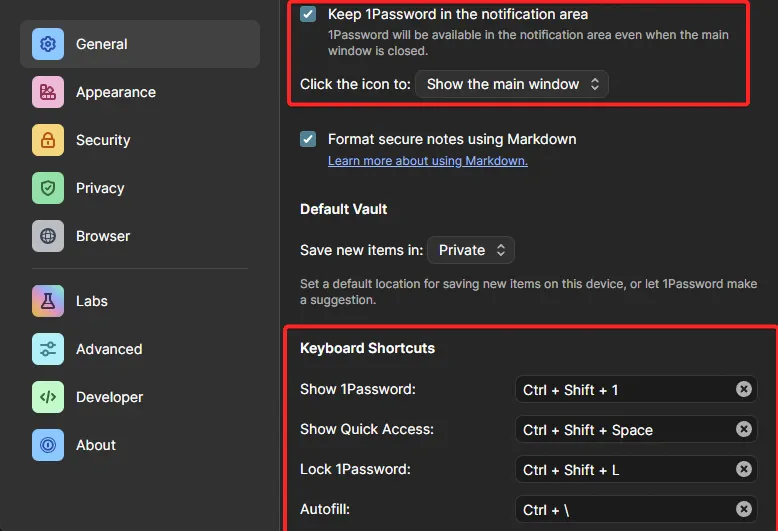The height and width of the screenshot is (531, 778).
Task: Click the Click the icon to label
Action: (355, 84)
